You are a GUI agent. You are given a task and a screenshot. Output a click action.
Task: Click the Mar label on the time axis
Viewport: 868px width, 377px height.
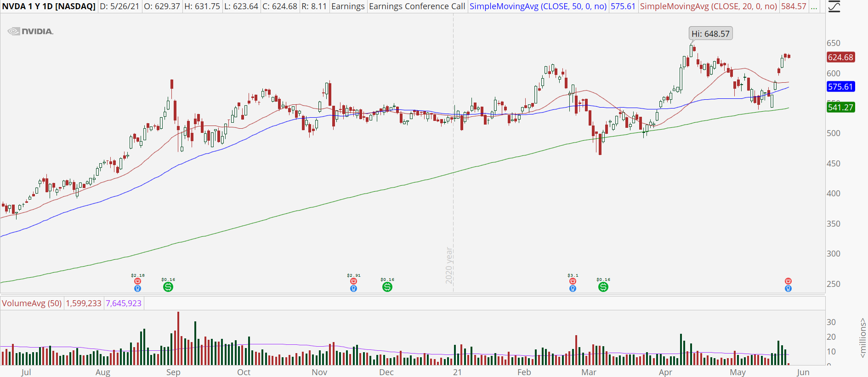(x=589, y=372)
